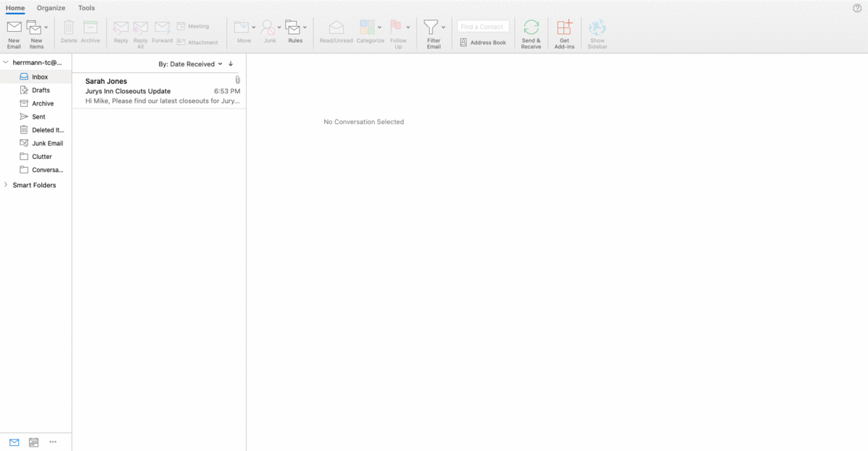The image size is (868, 451).
Task: Switch to the Home tab
Action: pos(15,8)
